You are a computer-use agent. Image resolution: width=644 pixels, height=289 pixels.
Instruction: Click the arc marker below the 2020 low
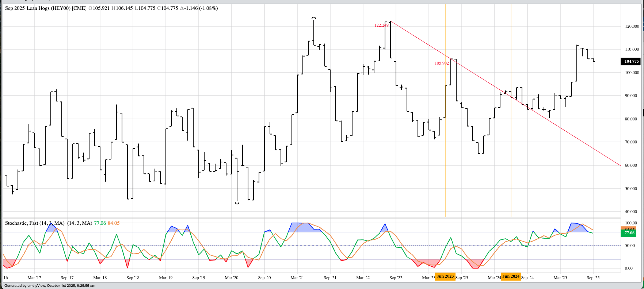coord(237,203)
